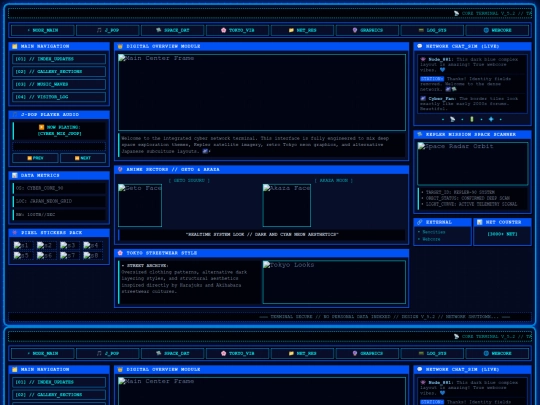Image resolution: width=540 pixels, height=405 pixels.
Task: Click the dotted audio progress bar in J-POP player
Action: tap(59, 147)
